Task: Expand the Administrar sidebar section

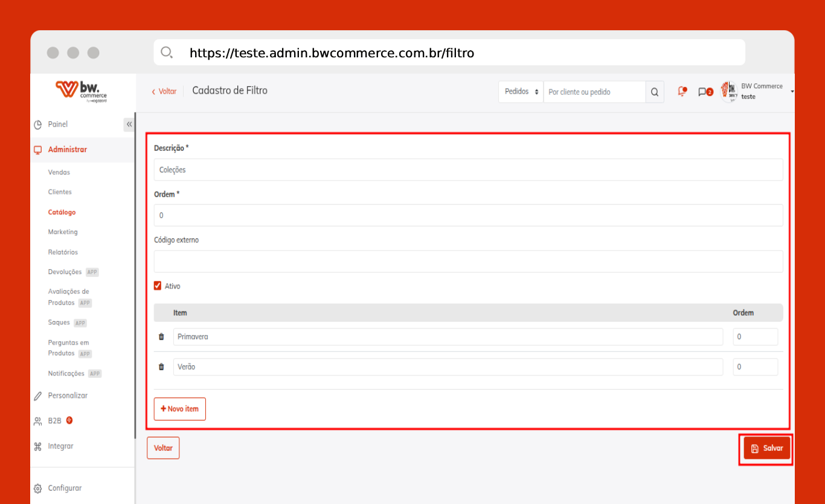Action: tap(68, 150)
